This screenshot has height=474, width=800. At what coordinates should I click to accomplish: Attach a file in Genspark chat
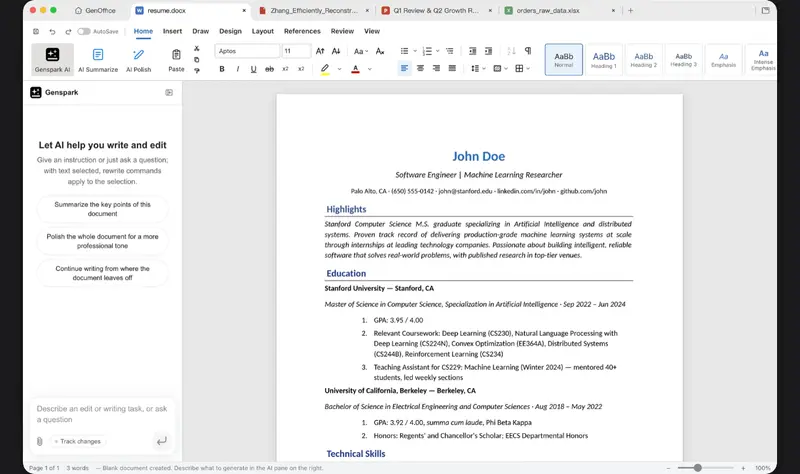[39, 441]
